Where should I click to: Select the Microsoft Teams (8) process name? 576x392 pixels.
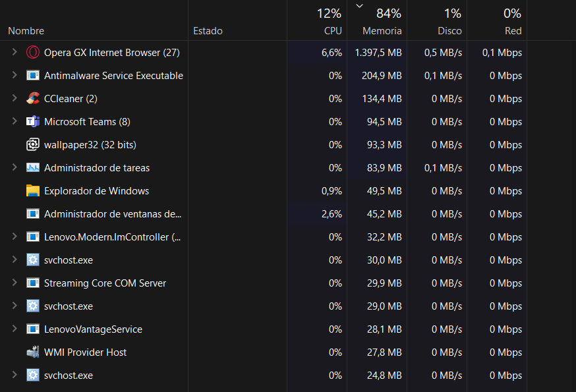click(87, 122)
